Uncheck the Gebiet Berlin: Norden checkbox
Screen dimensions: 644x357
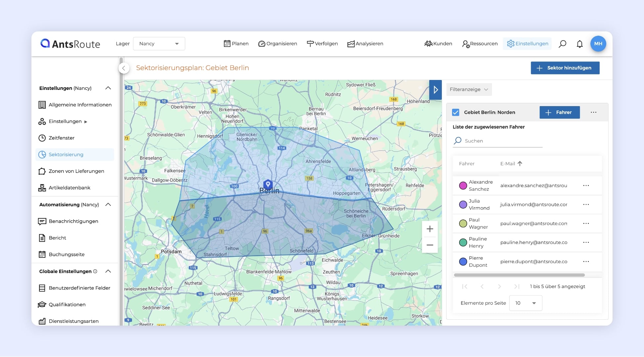[455, 112]
